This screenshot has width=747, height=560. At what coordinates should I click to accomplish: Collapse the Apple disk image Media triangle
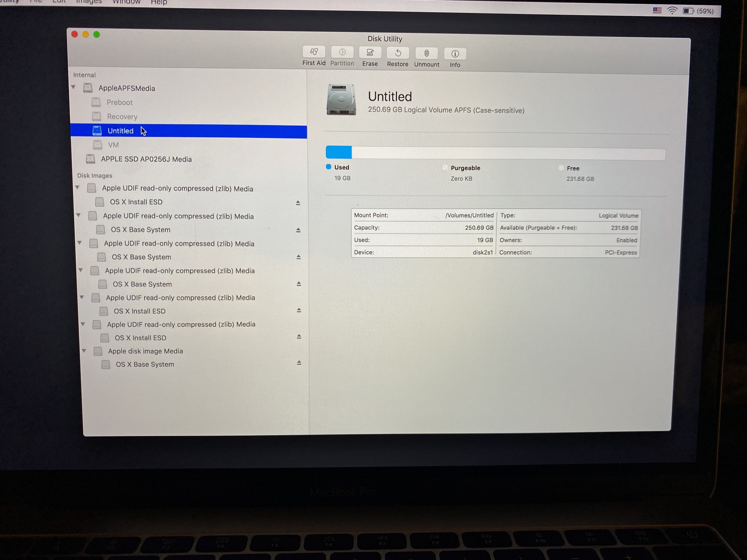[84, 351]
